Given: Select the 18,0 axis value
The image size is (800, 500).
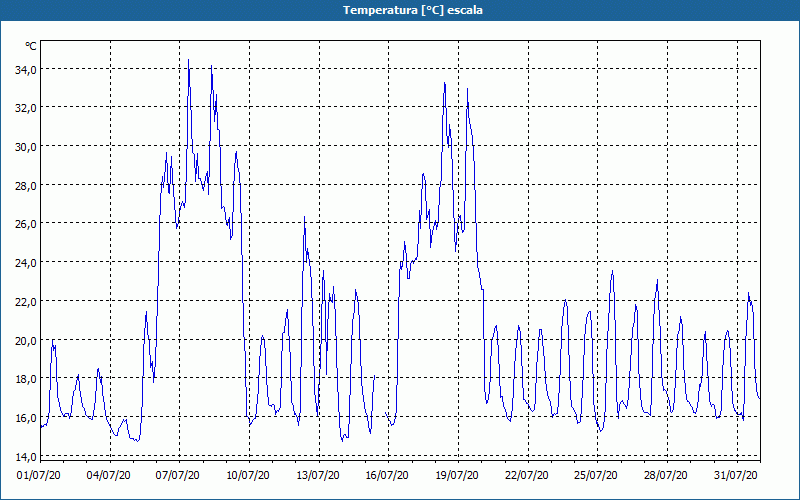Looking at the screenshot, I should pos(26,379).
